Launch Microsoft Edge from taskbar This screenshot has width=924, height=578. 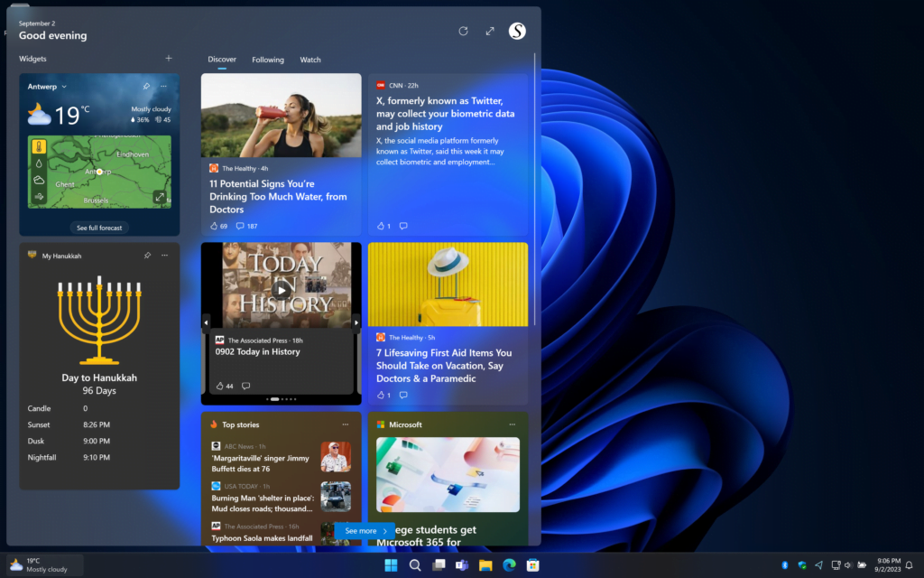(509, 565)
